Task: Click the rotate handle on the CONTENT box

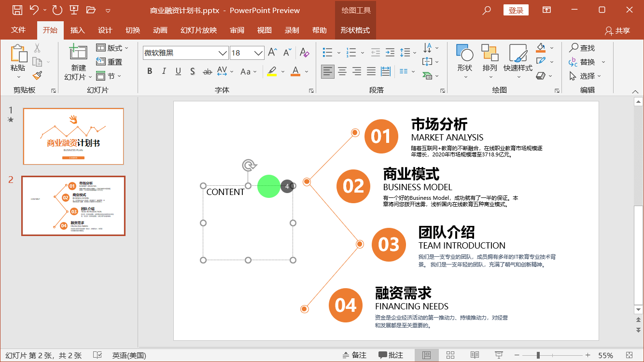Action: point(249,166)
